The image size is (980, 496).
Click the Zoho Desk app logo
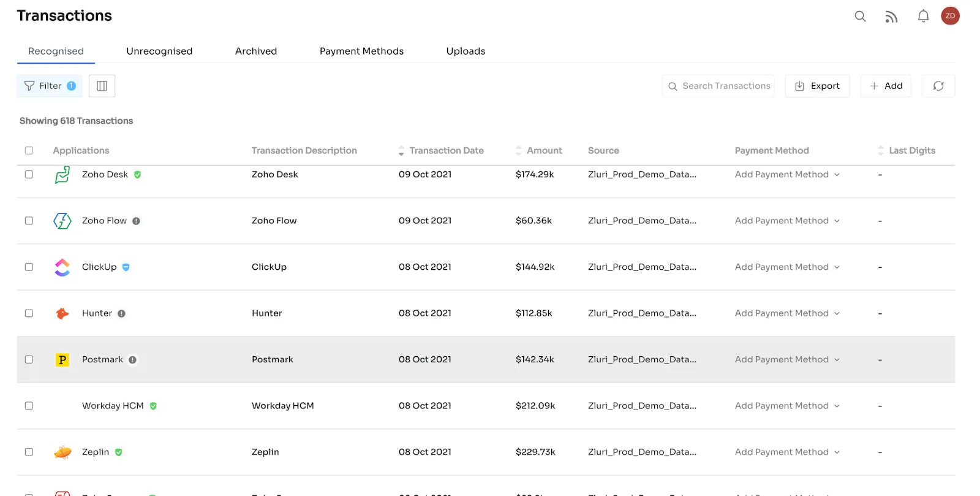pos(62,175)
